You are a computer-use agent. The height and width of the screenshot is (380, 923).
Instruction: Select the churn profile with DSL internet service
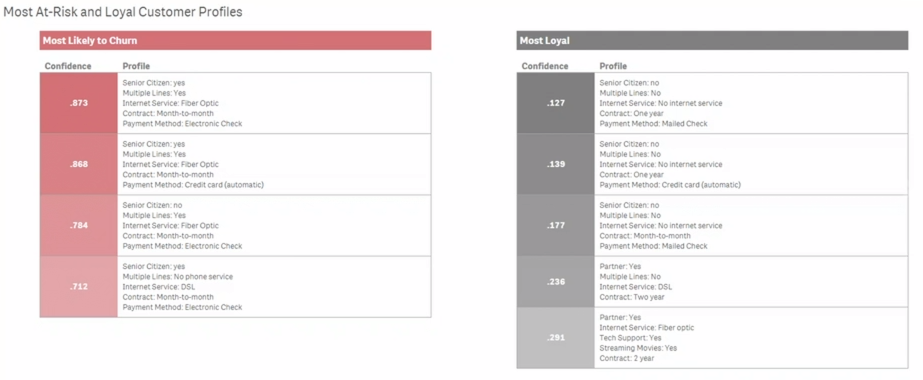tap(274, 286)
